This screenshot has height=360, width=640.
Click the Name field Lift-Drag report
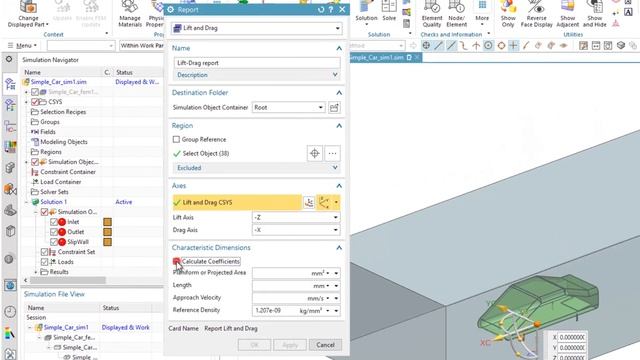(257, 63)
